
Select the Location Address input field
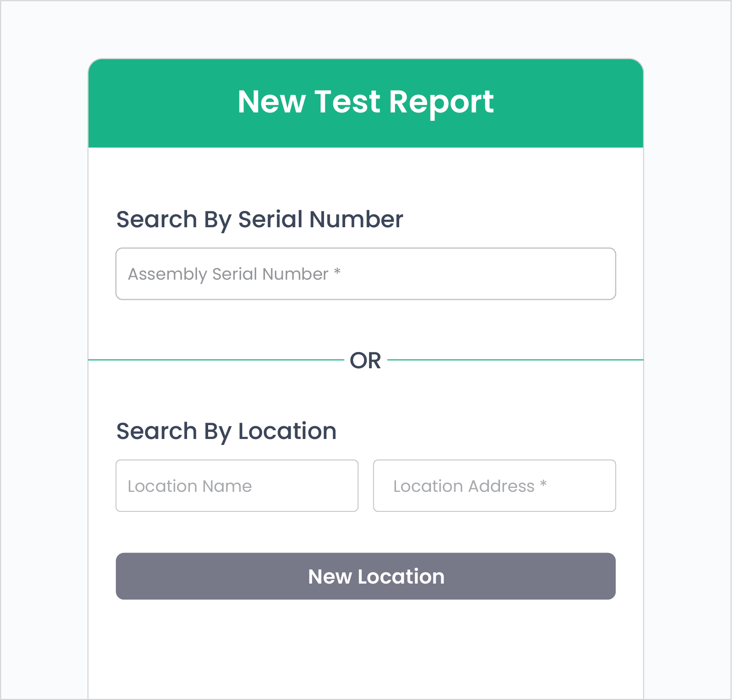click(x=494, y=485)
